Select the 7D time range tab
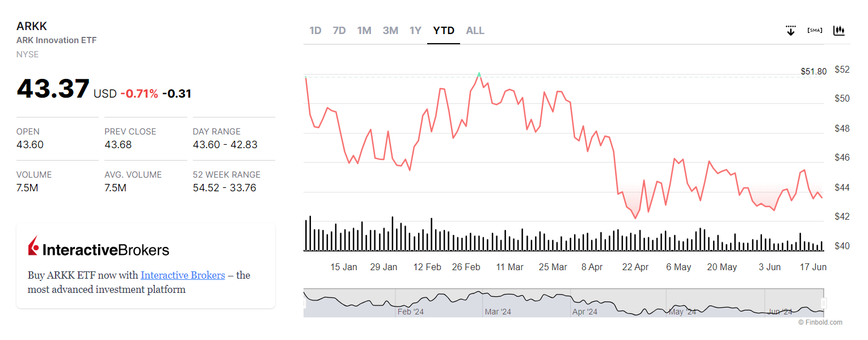Image resolution: width=868 pixels, height=340 pixels. tap(339, 31)
